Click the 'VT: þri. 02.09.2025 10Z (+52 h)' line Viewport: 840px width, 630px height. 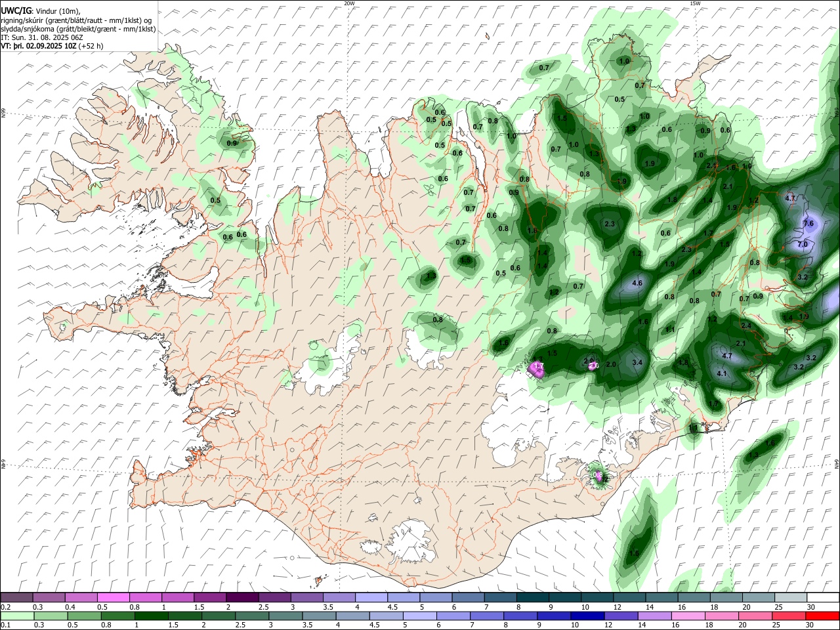[x=51, y=46]
